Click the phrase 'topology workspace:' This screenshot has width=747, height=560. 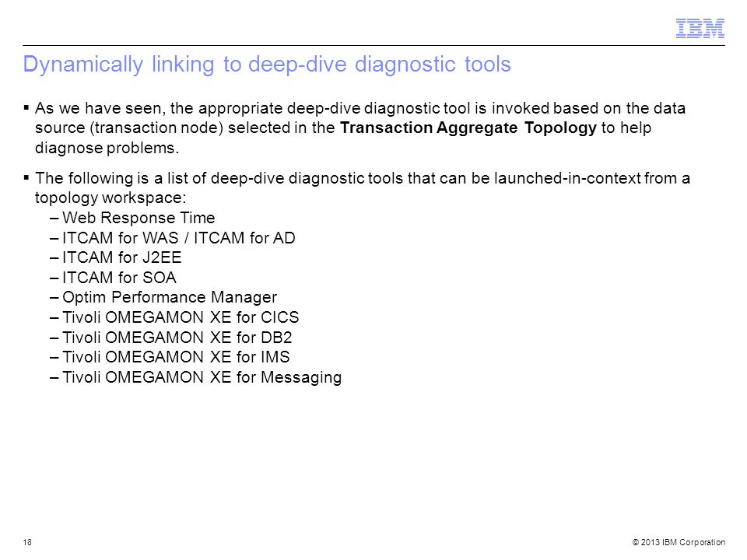[x=110, y=198]
